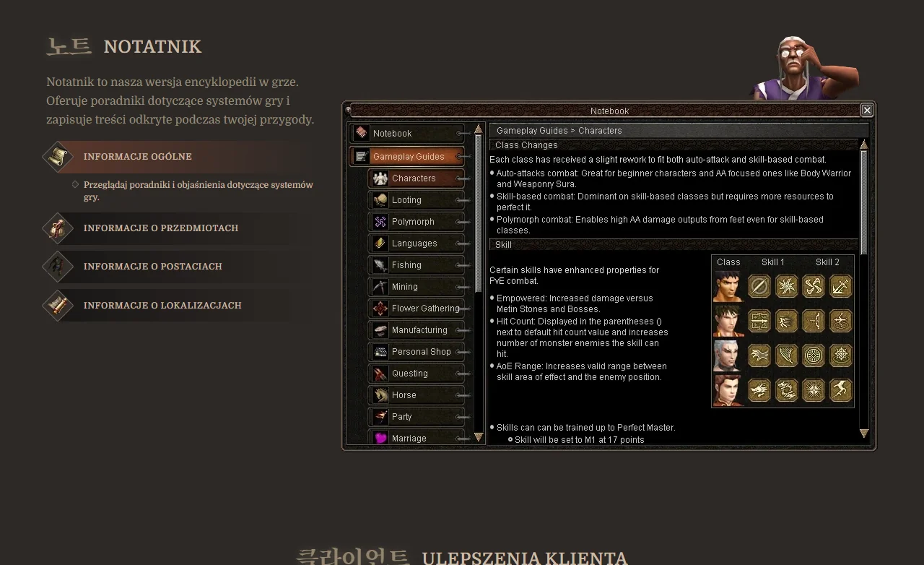Click the downward sword strike skill icon
This screenshot has width=924, height=565.
point(841,286)
